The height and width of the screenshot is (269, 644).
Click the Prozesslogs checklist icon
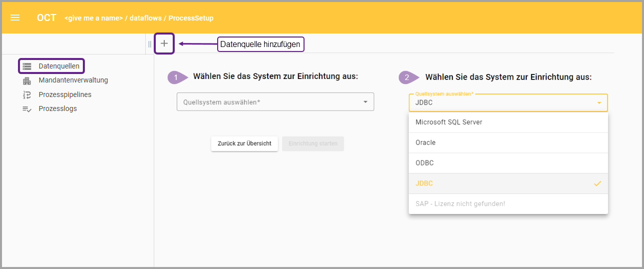(27, 109)
